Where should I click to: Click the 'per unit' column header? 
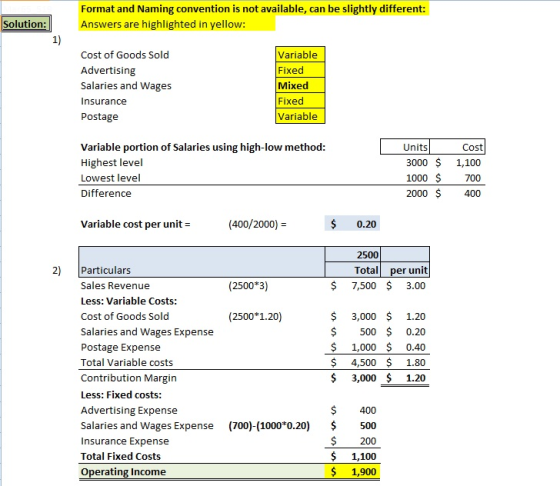405,270
